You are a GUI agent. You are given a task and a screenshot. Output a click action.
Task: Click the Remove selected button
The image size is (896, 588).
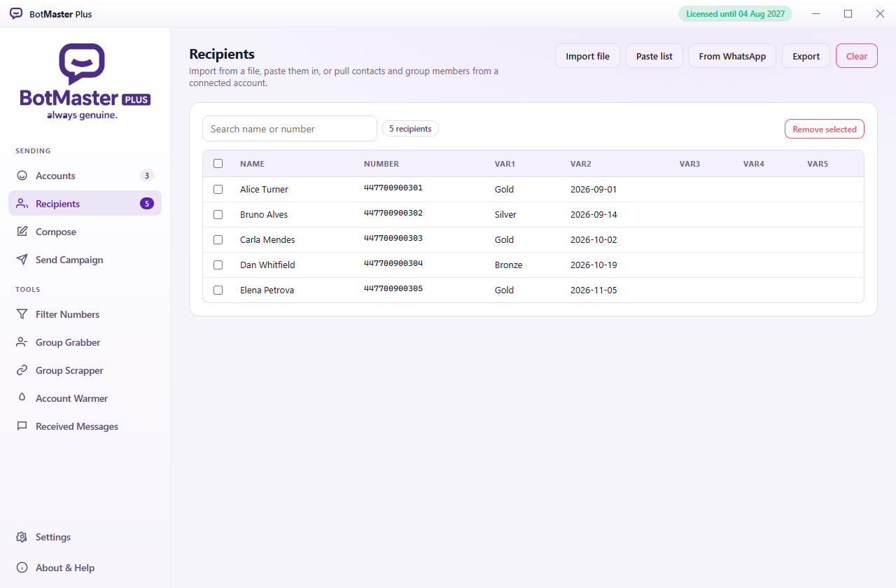(825, 129)
